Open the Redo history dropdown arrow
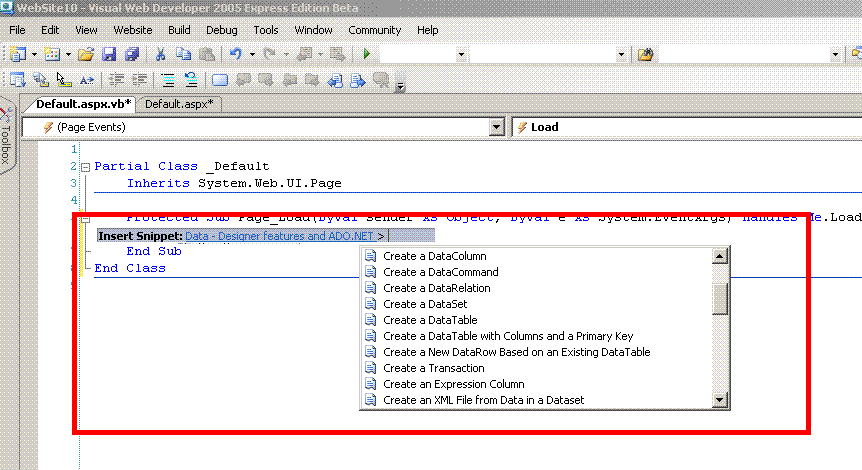862x470 pixels. coord(286,54)
